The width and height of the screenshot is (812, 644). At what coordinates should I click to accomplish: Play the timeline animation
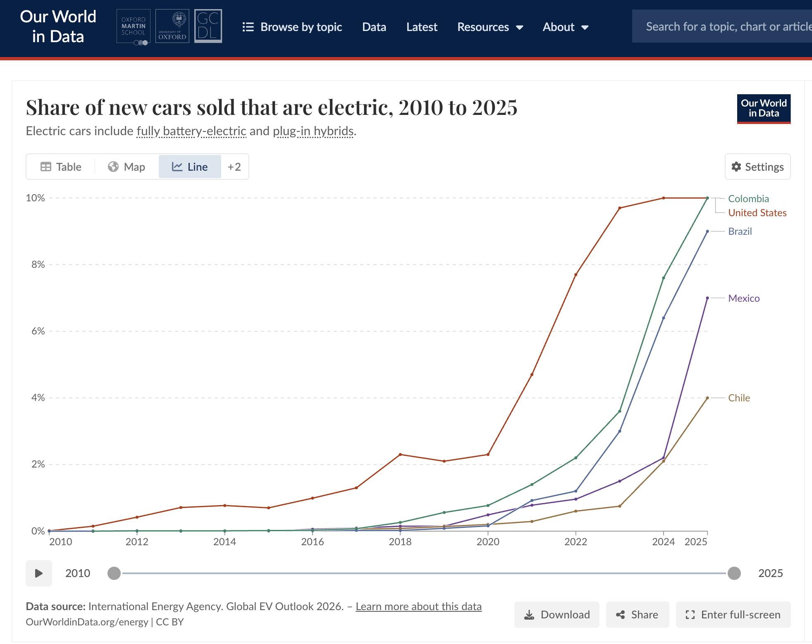[x=39, y=573]
